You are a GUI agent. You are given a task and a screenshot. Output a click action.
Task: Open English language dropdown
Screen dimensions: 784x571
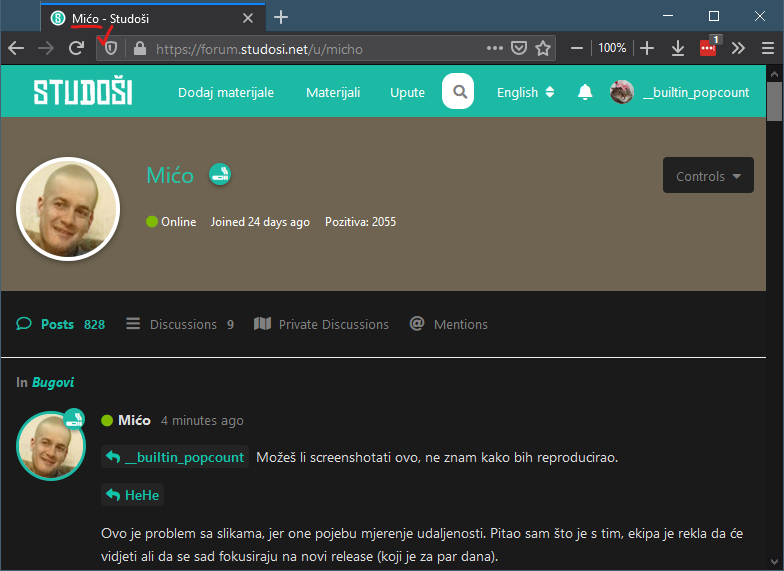[x=525, y=92]
